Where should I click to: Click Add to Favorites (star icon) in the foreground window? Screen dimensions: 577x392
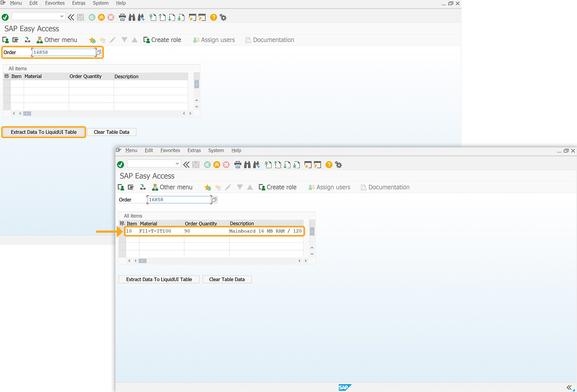208,187
